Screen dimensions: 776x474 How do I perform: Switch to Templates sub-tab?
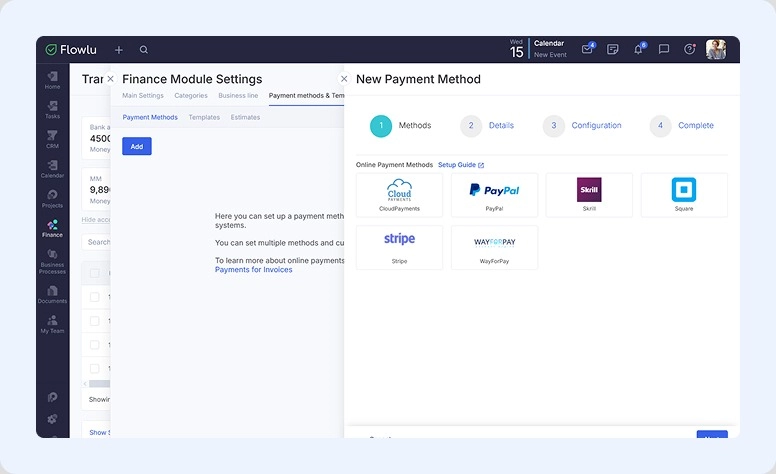[204, 117]
